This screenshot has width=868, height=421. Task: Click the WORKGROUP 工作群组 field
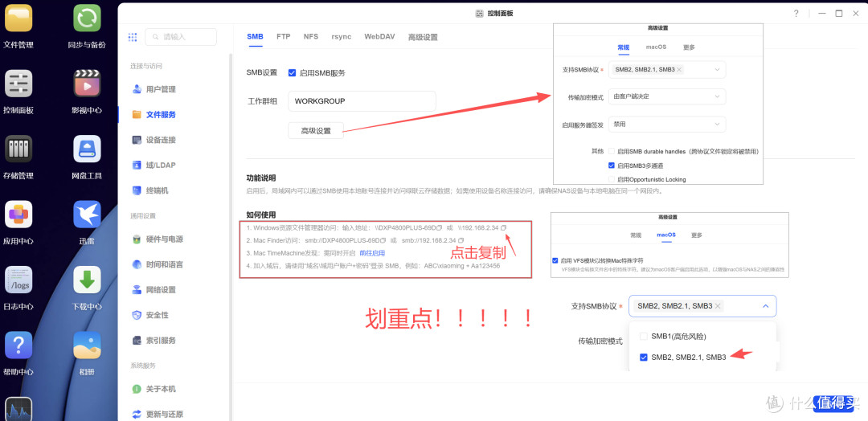362,101
